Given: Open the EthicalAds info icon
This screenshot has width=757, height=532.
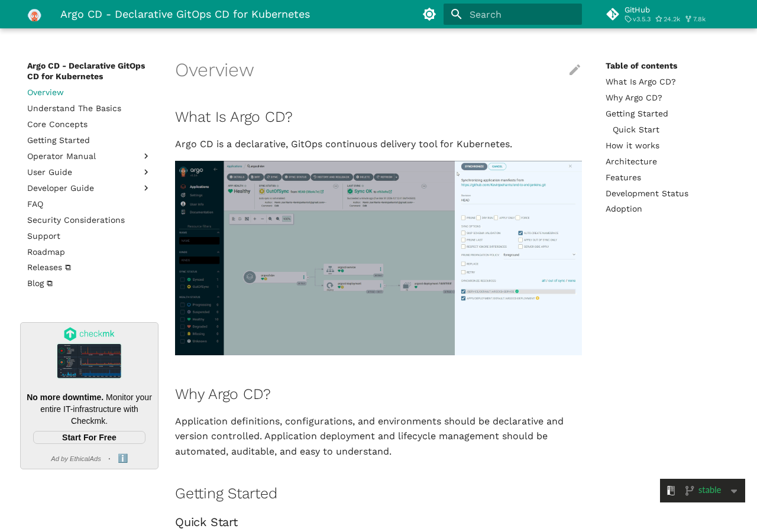Looking at the screenshot, I should 122,458.
